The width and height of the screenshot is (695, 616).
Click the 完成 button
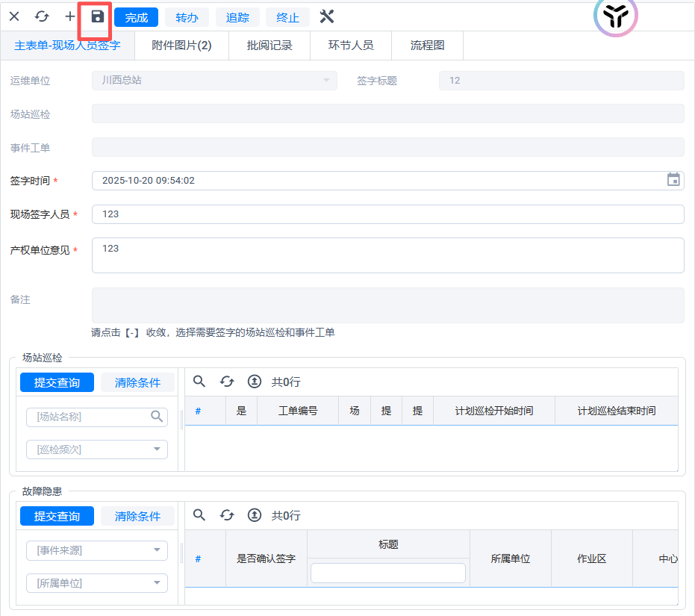(x=136, y=17)
